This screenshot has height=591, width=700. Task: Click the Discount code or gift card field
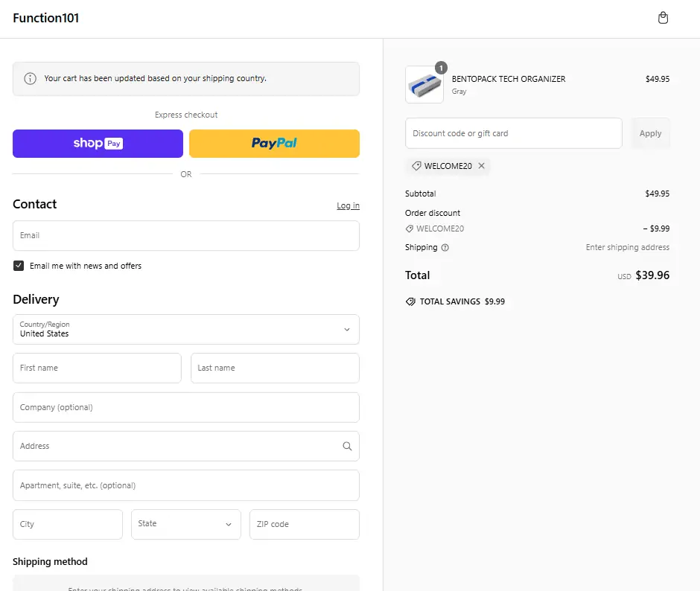point(514,133)
